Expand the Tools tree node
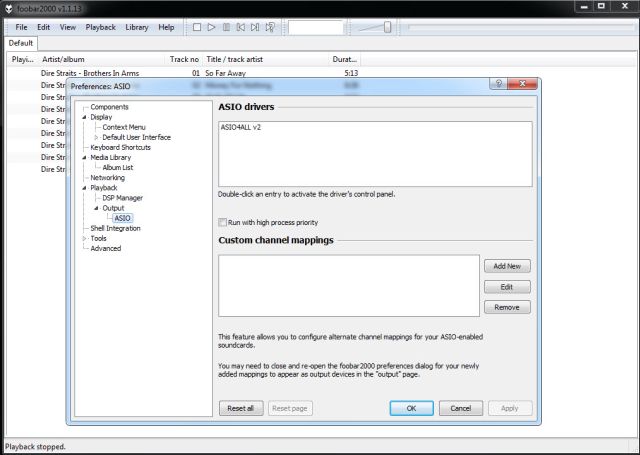 click(x=84, y=238)
